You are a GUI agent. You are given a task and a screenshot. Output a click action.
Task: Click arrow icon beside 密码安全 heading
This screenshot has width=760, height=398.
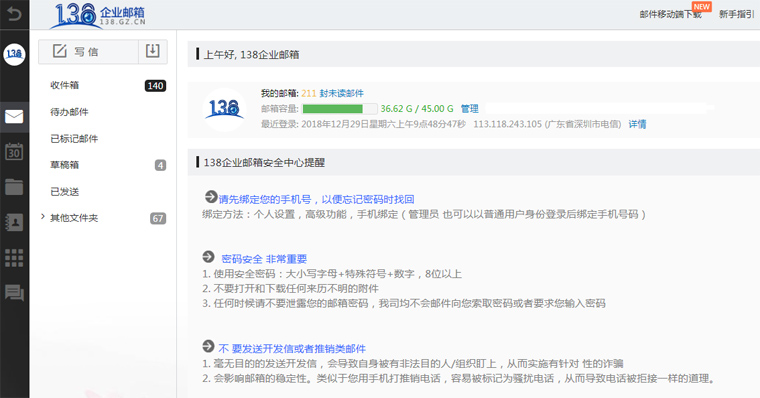[208, 257]
